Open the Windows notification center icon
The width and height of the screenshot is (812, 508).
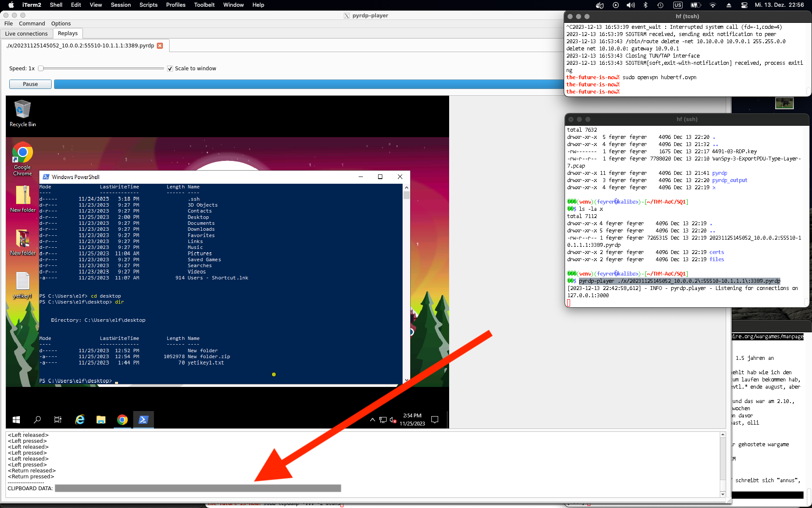coord(435,420)
